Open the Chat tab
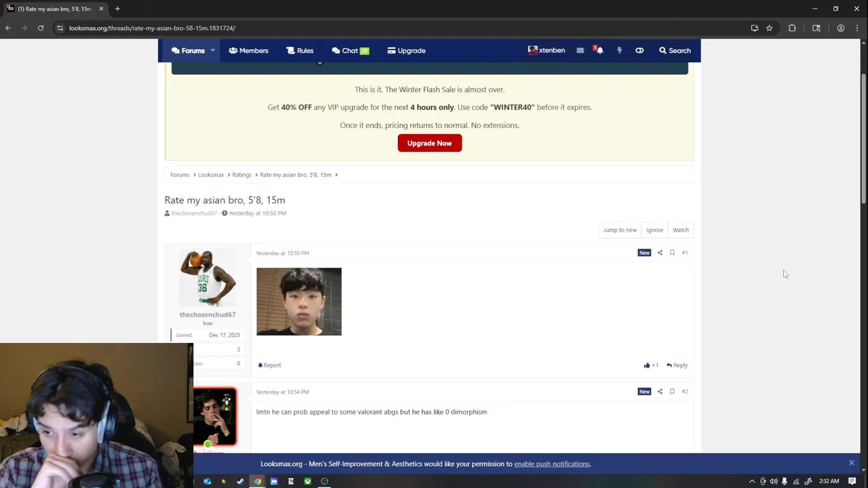 click(x=350, y=50)
